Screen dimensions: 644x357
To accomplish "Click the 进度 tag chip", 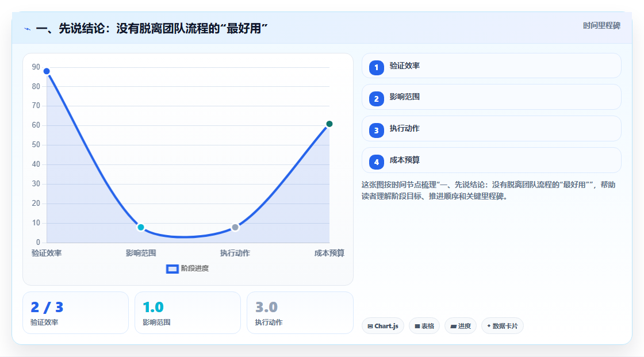I will pos(461,326).
